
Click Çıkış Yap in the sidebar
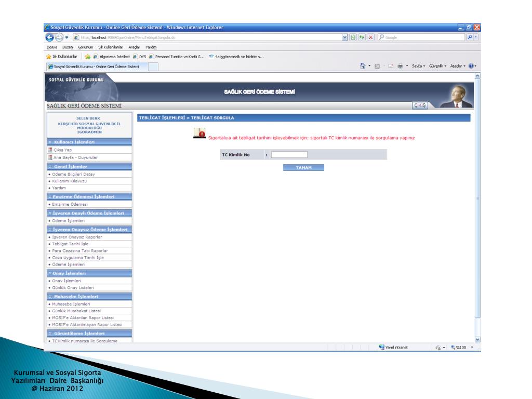tap(62, 150)
